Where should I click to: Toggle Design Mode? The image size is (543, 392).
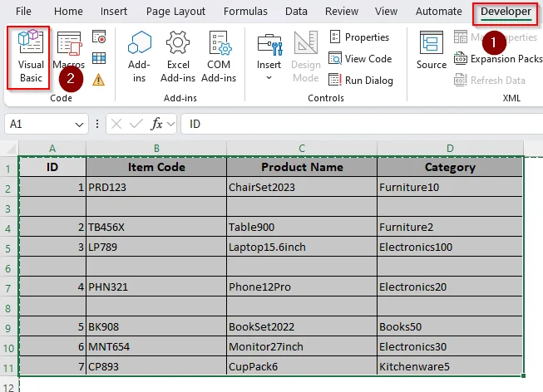[x=306, y=57]
